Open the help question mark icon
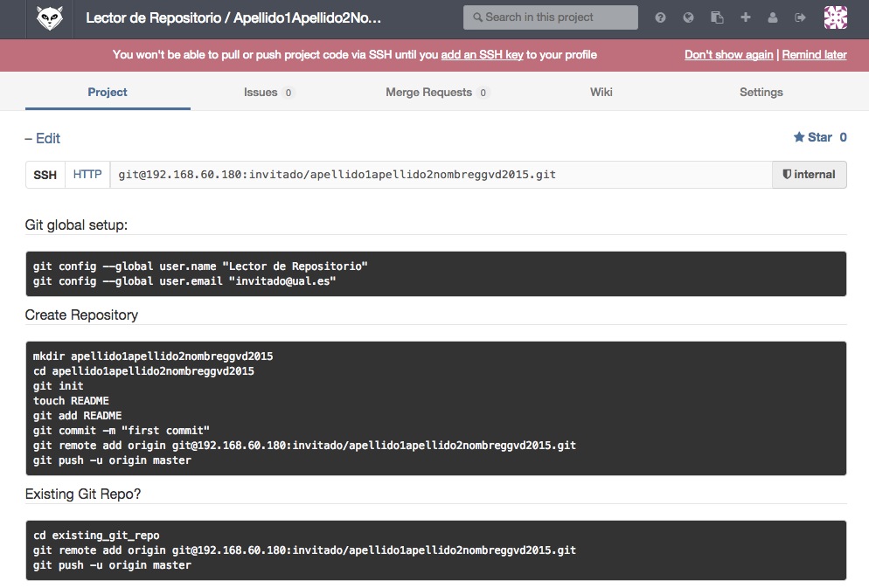The image size is (869, 588). tap(660, 17)
